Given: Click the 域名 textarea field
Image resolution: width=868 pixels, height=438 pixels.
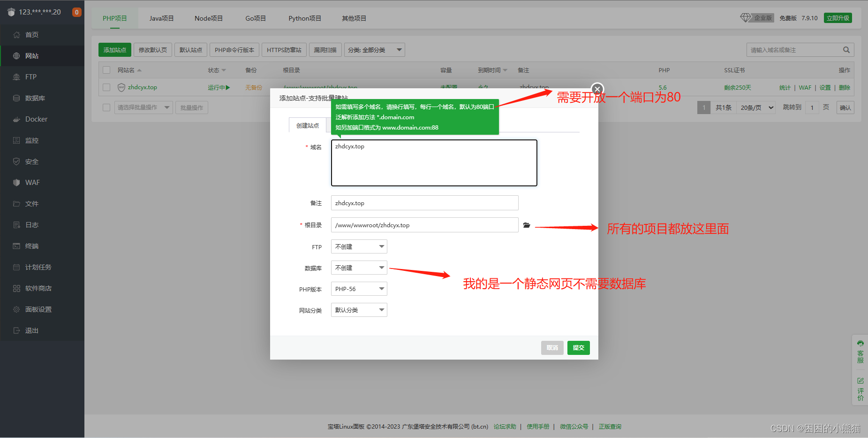Looking at the screenshot, I should (434, 163).
